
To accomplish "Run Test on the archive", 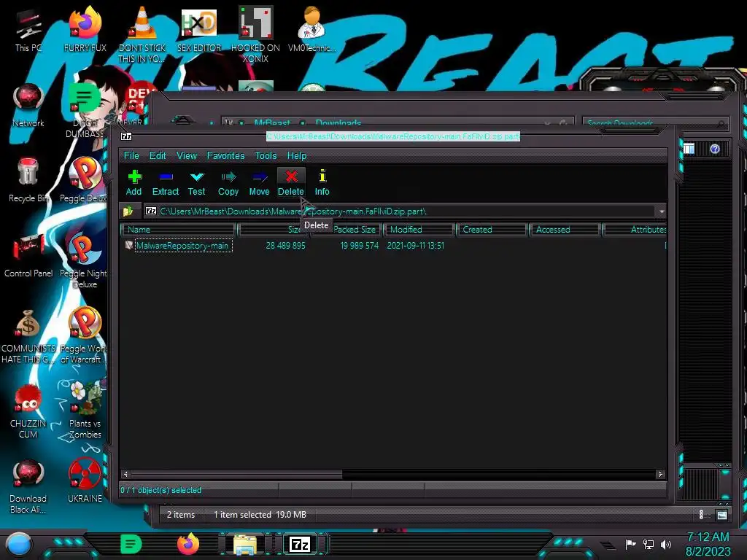I will point(196,182).
